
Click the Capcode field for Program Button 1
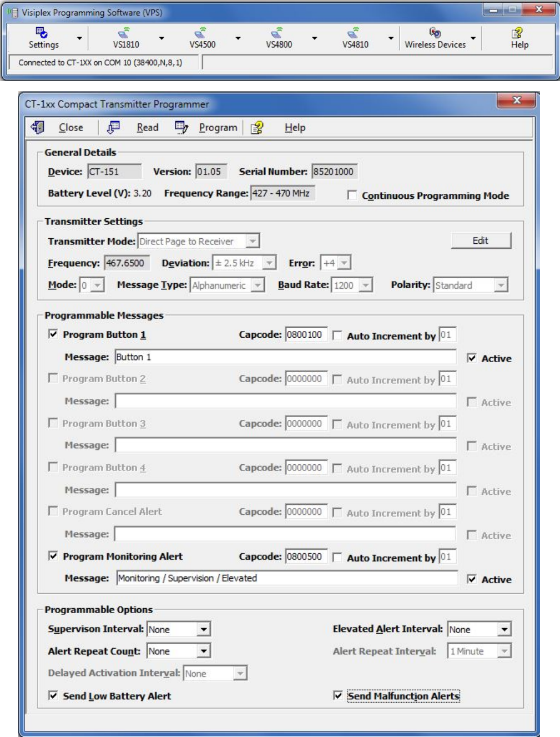pyautogui.click(x=306, y=334)
